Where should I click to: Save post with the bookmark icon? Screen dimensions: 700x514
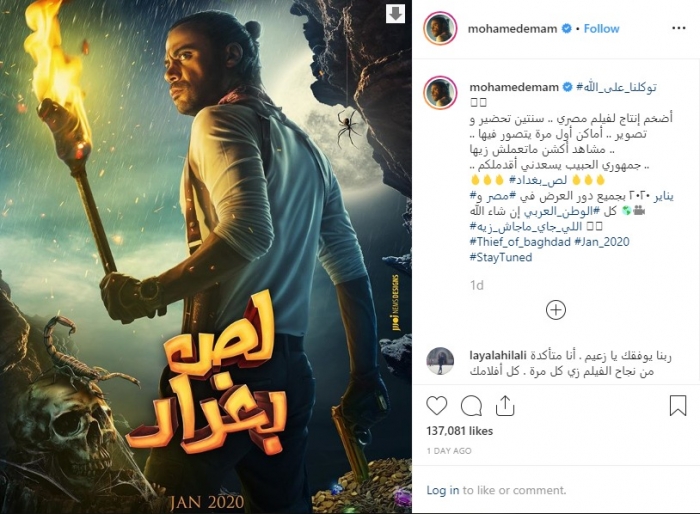pos(678,405)
